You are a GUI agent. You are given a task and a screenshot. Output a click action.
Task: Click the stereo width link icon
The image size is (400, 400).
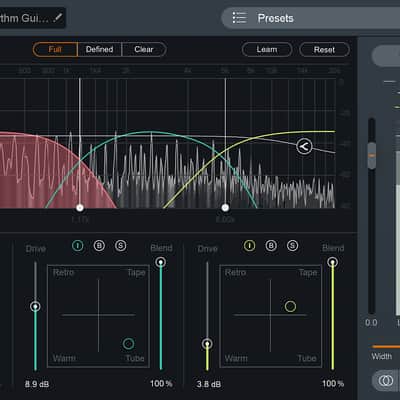point(386,380)
